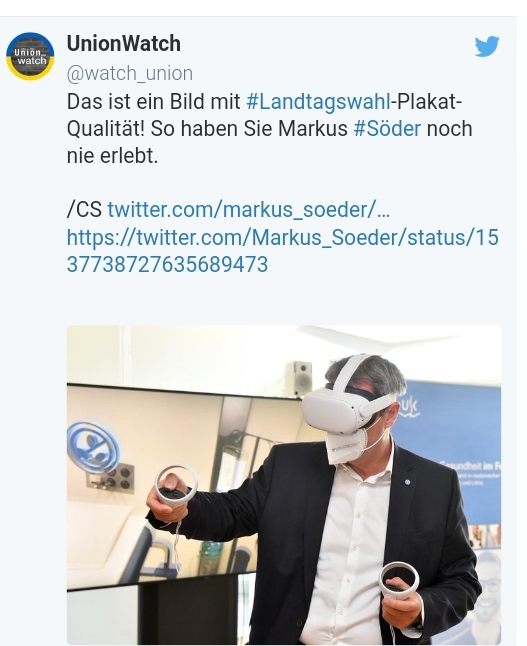Open the UnionWatch round profile avatar
The width and height of the screenshot is (527, 646).
pos(30,56)
